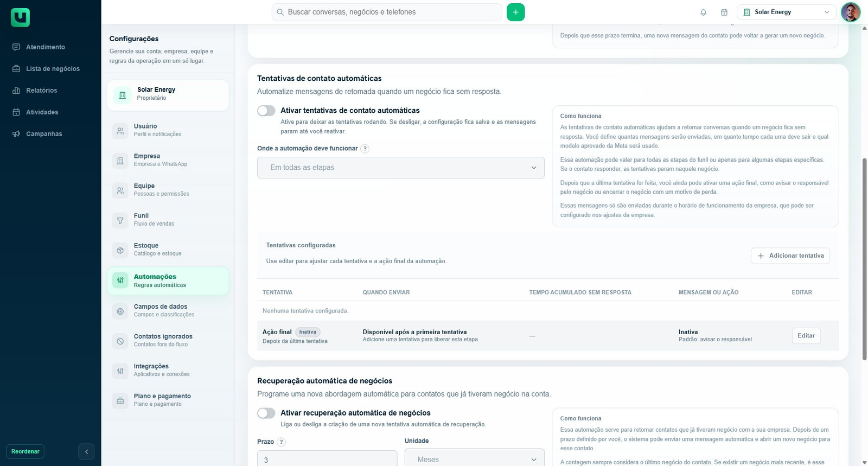Image resolution: width=868 pixels, height=466 pixels.
Task: Click the Nenhuma tentativa configurada text
Action: 305,311
